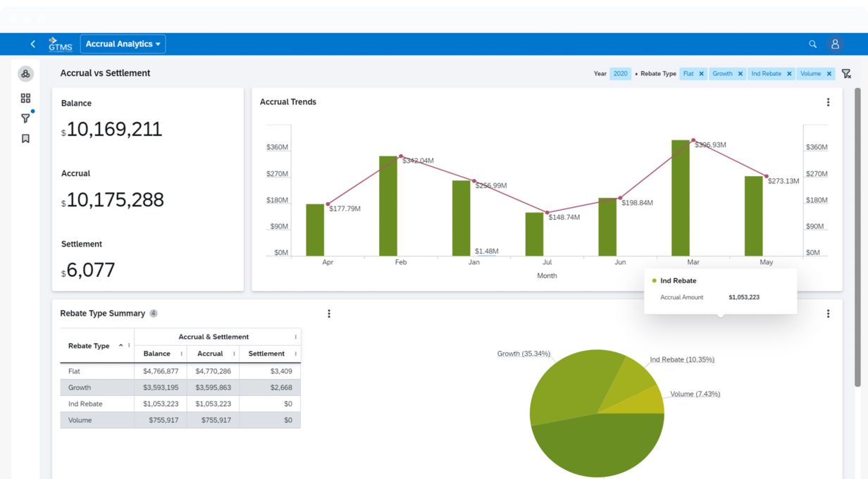This screenshot has height=479, width=868.
Task: Click the Growth slice in pie chart
Action: click(571, 384)
